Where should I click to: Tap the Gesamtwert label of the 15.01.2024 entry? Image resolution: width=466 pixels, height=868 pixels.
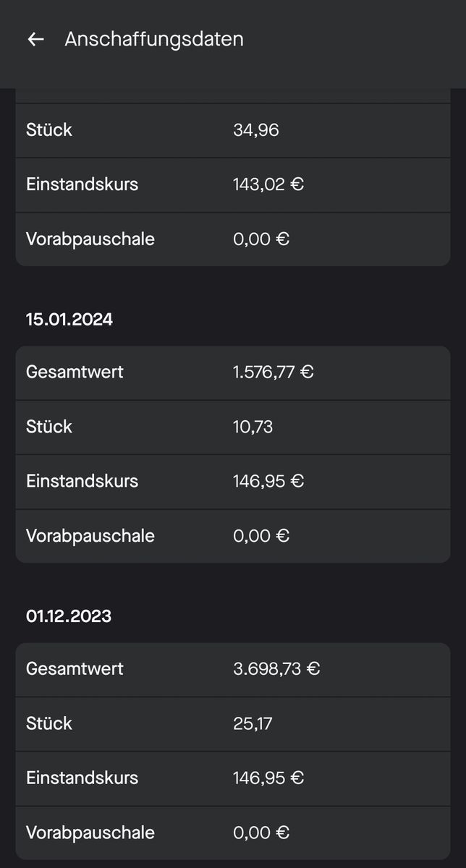75,372
